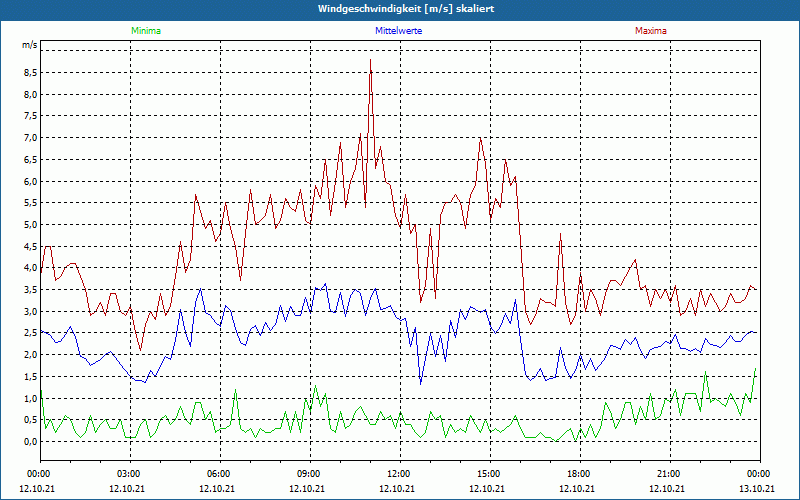This screenshot has width=800, height=500.
Task: Click the Mittelwerte legend label
Action: coord(398,31)
